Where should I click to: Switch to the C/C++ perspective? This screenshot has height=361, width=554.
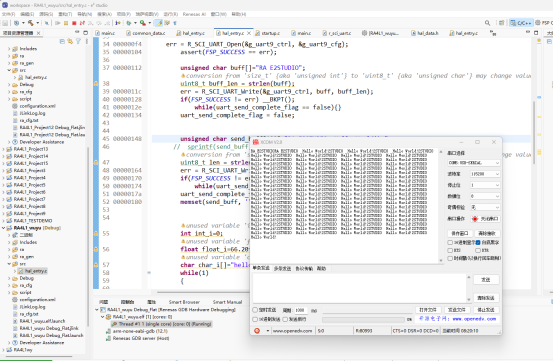(x=521, y=23)
